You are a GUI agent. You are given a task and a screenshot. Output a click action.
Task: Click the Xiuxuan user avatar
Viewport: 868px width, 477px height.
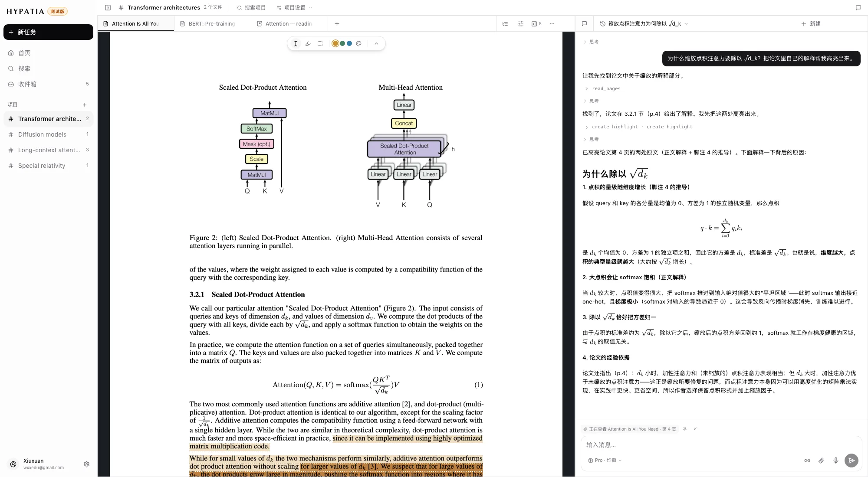coord(13,464)
